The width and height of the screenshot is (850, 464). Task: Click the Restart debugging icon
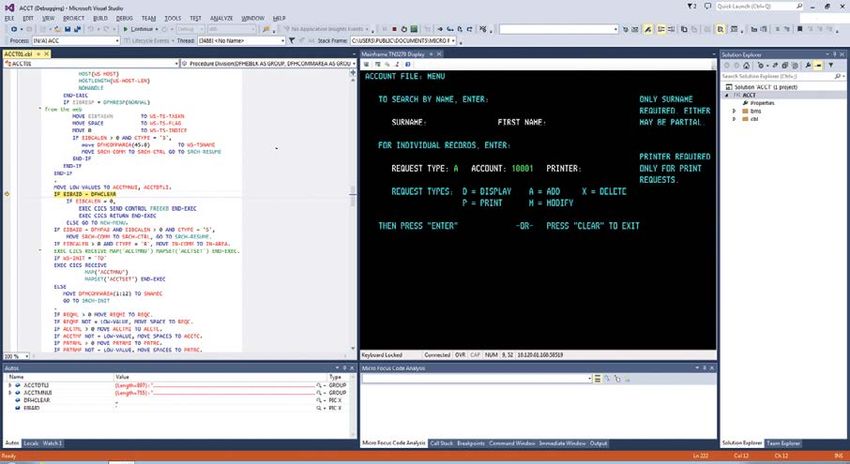(x=404, y=29)
